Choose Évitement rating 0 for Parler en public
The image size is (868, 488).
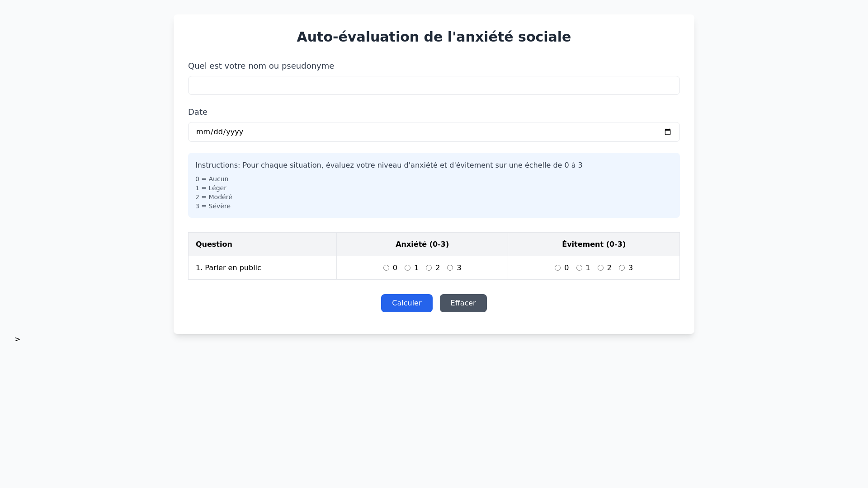pyautogui.click(x=557, y=268)
